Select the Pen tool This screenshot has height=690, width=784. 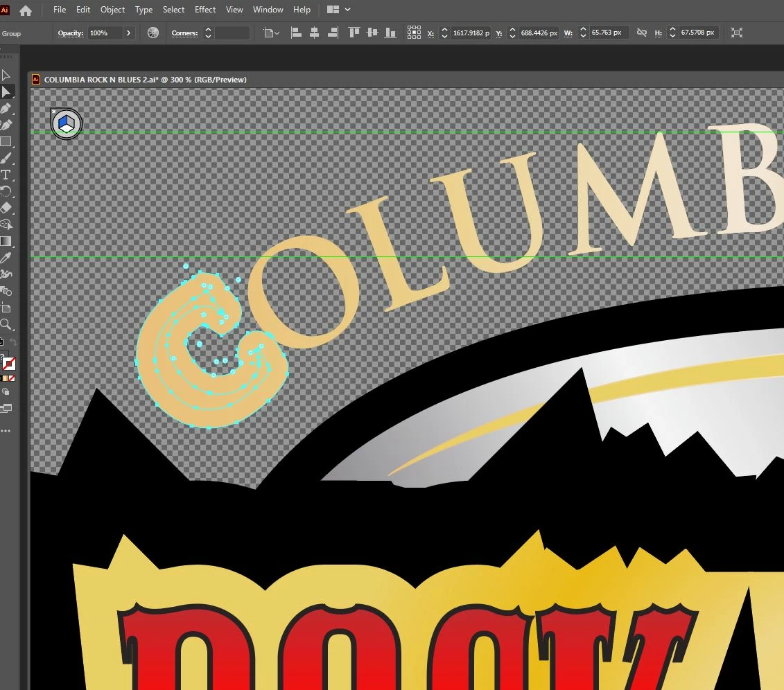6,109
